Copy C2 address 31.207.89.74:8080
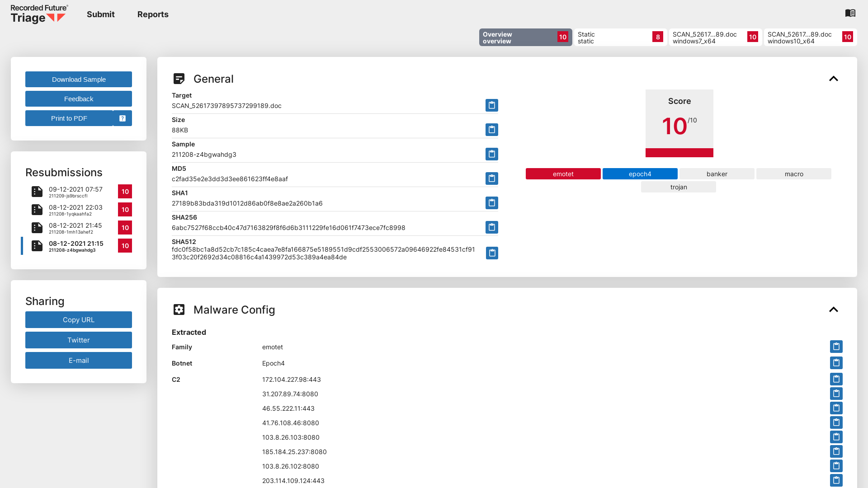This screenshot has width=868, height=488. pos(836,394)
